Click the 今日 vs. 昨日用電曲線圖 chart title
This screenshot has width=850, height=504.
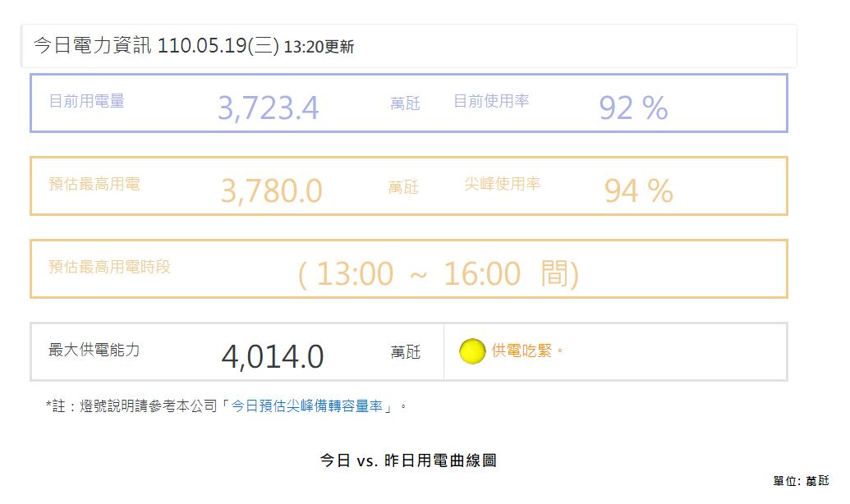tap(408, 460)
